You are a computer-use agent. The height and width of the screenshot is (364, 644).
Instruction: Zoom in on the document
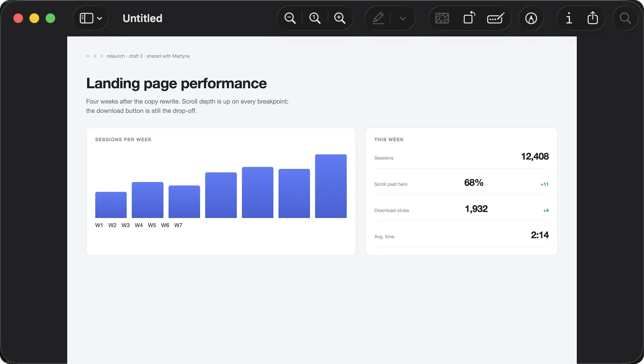[339, 18]
